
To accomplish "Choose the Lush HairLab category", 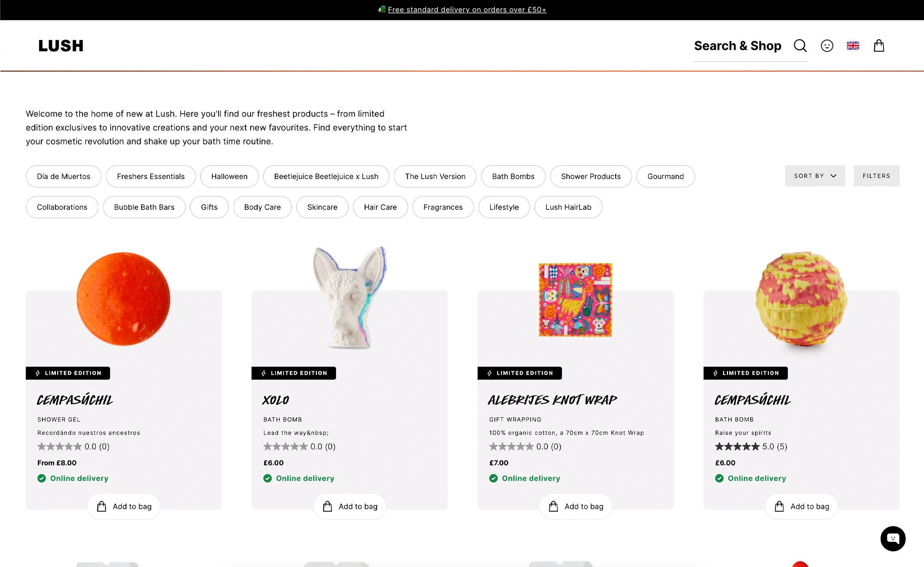I will tap(568, 207).
